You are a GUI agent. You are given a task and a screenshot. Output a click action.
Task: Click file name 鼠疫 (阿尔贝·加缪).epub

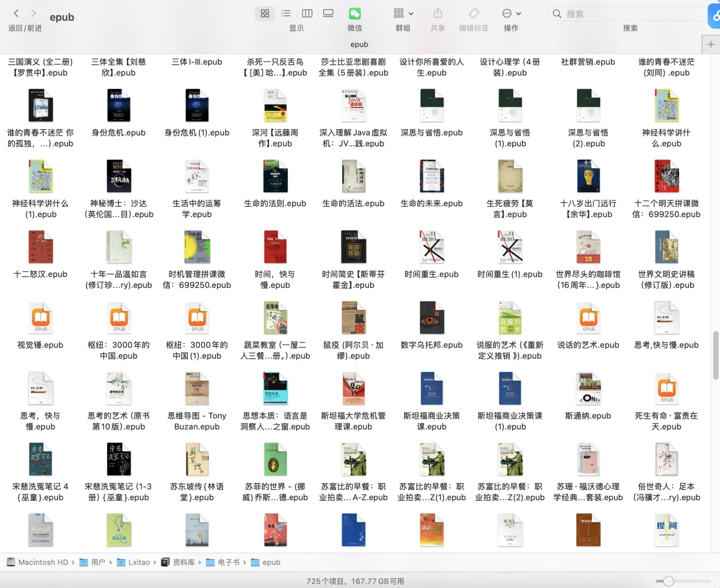point(354,351)
